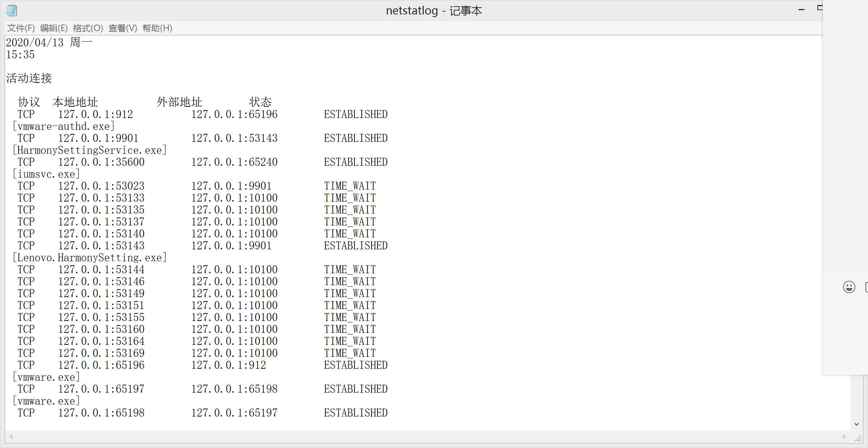
Task: Click ESTABLISHED state on the 35600 row
Action: click(x=356, y=162)
